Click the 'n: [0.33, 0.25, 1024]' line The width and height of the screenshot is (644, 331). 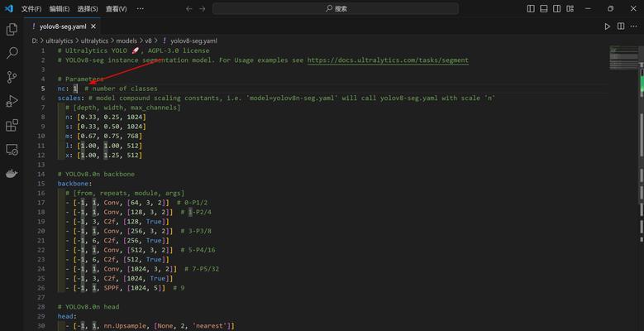pos(106,117)
